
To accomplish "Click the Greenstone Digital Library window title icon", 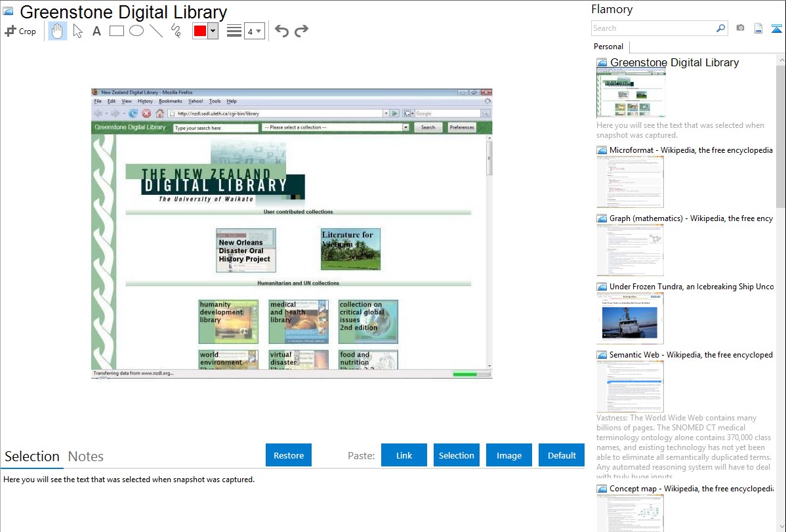I will point(8,11).
